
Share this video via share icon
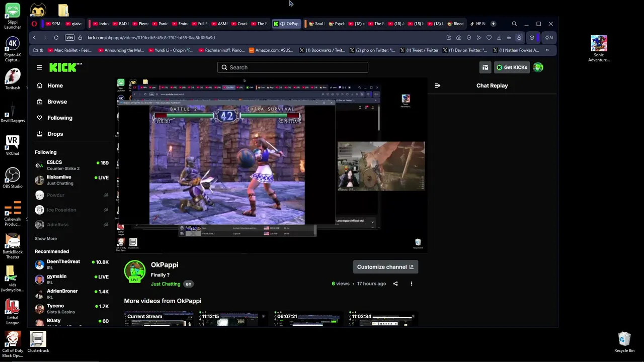(x=395, y=284)
